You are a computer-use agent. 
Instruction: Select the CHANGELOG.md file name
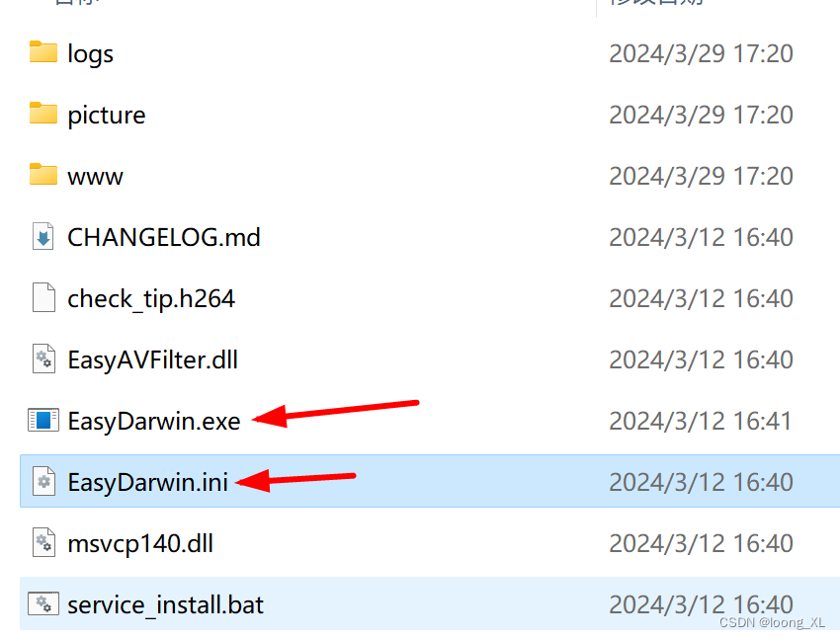coord(163,237)
